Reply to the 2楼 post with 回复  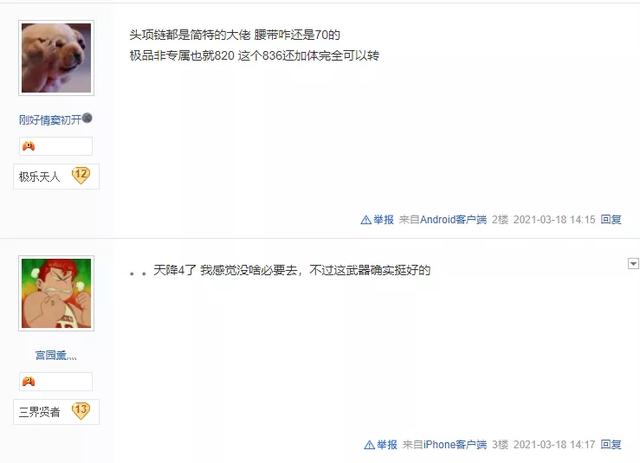pos(611,220)
